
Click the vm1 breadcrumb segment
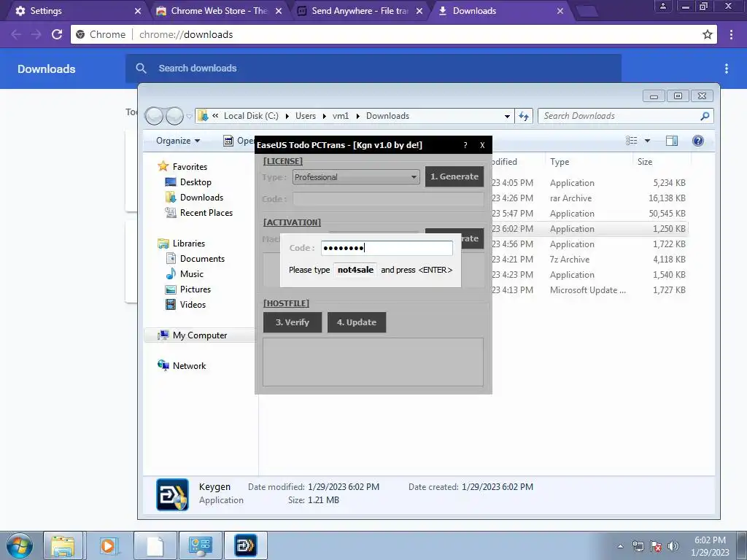tap(341, 116)
